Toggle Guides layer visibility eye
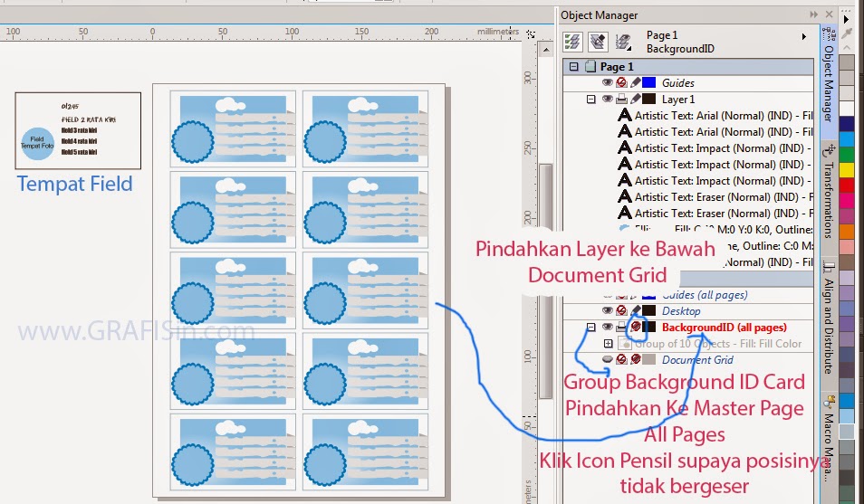Screen dimensions: 864x504 (607, 82)
